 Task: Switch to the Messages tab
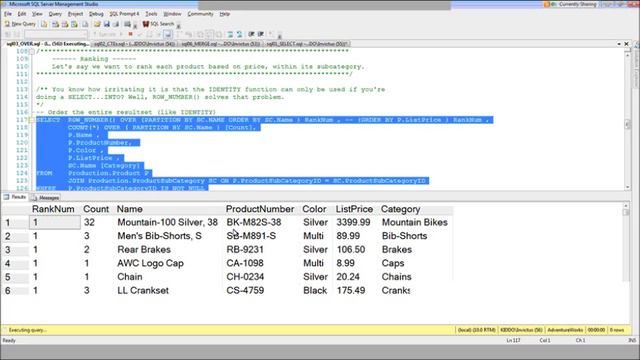click(45, 198)
